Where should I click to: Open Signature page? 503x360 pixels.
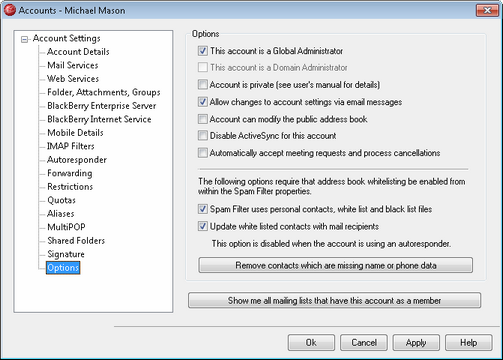66,254
